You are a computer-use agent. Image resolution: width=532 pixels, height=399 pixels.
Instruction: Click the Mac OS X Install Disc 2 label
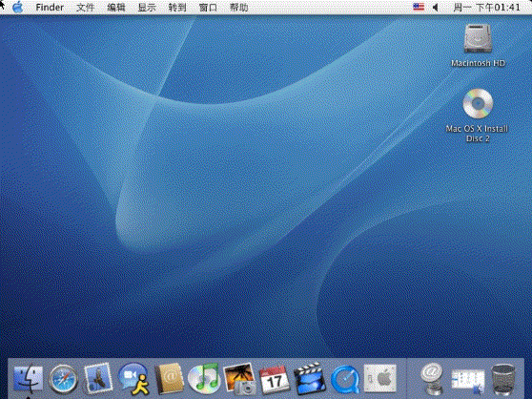(477, 134)
